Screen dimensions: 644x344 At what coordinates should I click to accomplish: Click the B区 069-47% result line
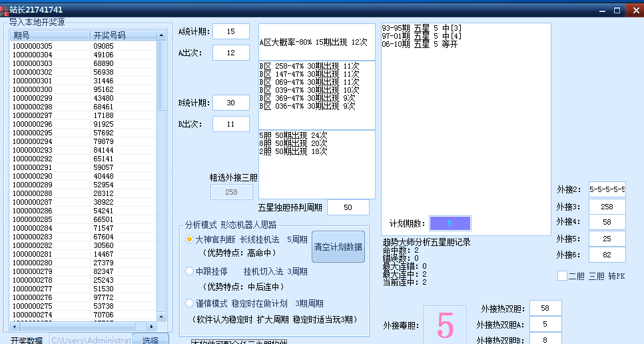pos(309,82)
